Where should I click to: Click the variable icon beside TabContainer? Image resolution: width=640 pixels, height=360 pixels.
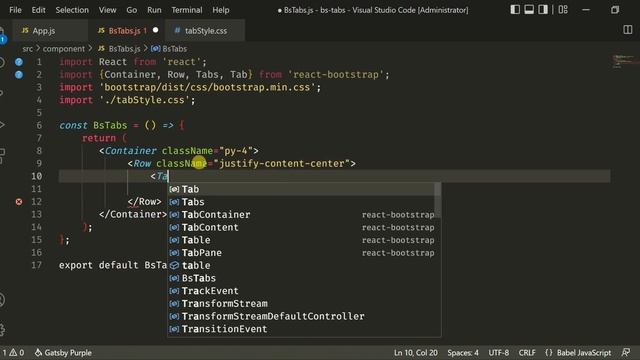(x=174, y=215)
